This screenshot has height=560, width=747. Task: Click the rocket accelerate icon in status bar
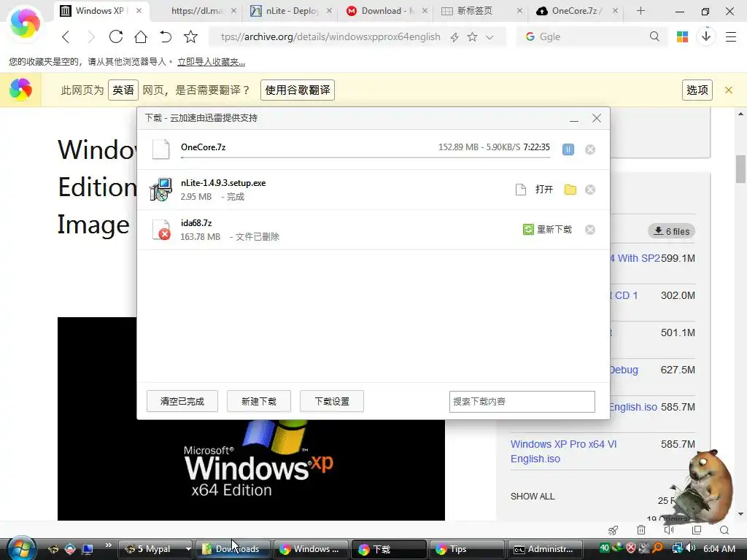(613, 530)
